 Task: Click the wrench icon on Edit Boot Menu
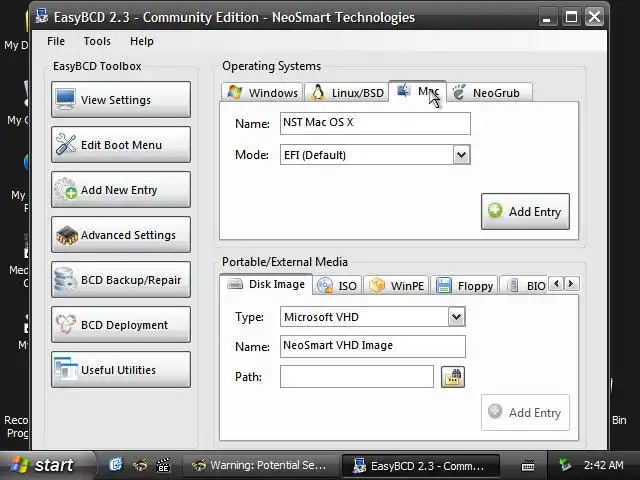click(66, 144)
